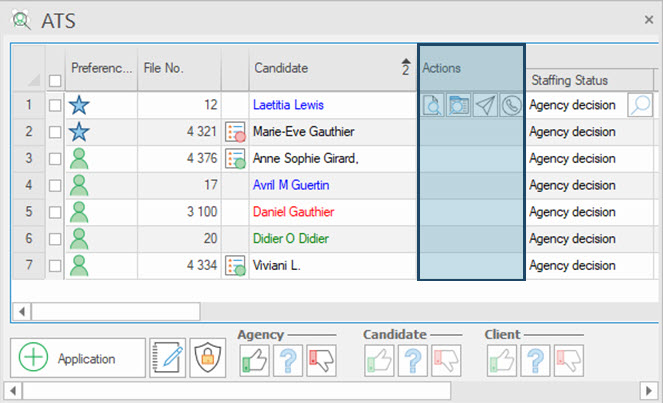Click Client thumbs-up approve icon

(x=501, y=359)
